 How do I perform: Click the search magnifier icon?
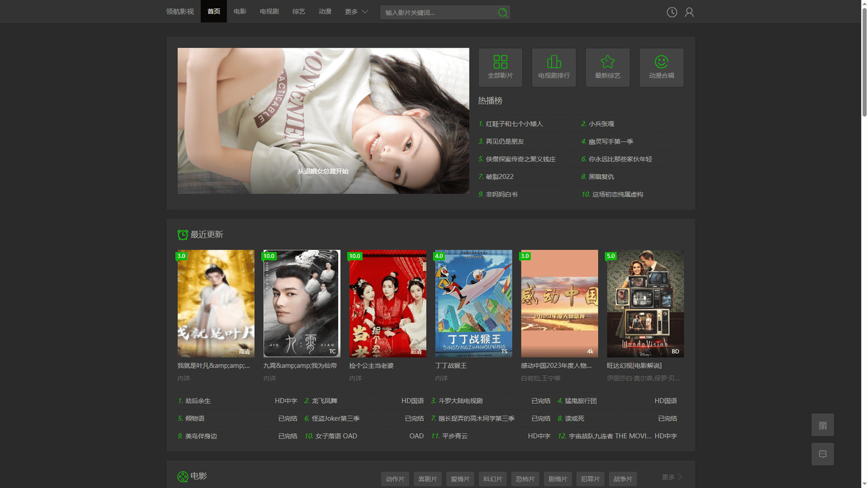point(503,12)
